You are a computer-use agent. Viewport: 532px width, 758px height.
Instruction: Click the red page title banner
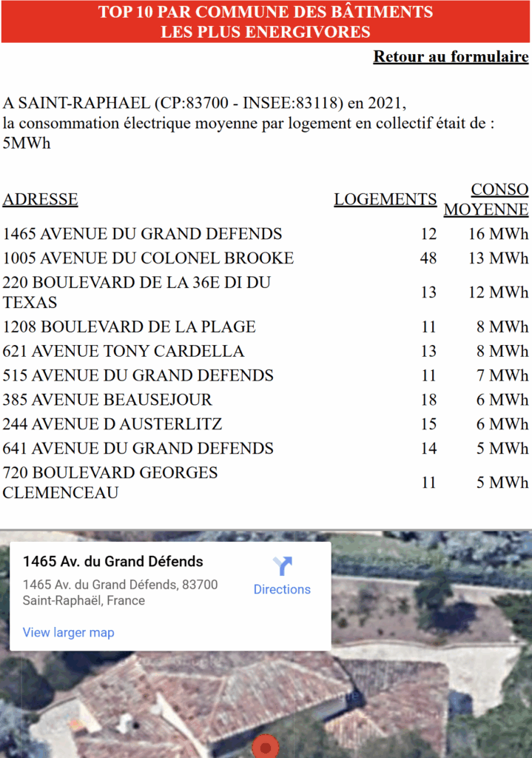click(x=266, y=21)
